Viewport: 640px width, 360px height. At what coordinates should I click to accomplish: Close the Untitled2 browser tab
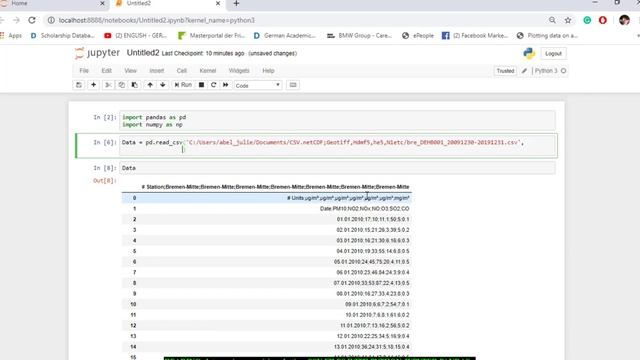point(218,3)
